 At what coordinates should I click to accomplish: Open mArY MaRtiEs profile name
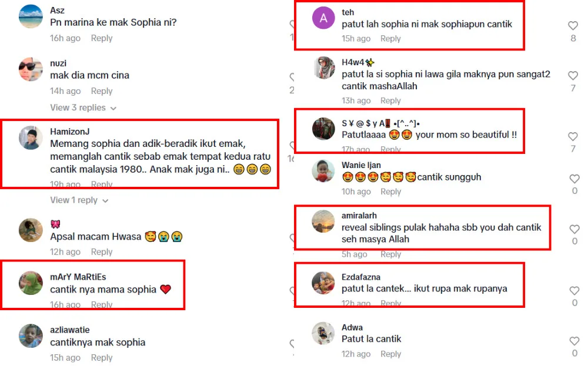tap(78, 277)
